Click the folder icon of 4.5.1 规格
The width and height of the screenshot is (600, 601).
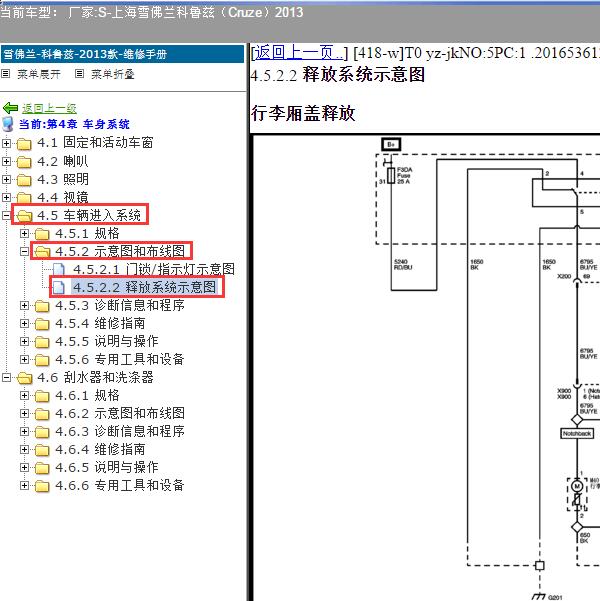[42, 234]
